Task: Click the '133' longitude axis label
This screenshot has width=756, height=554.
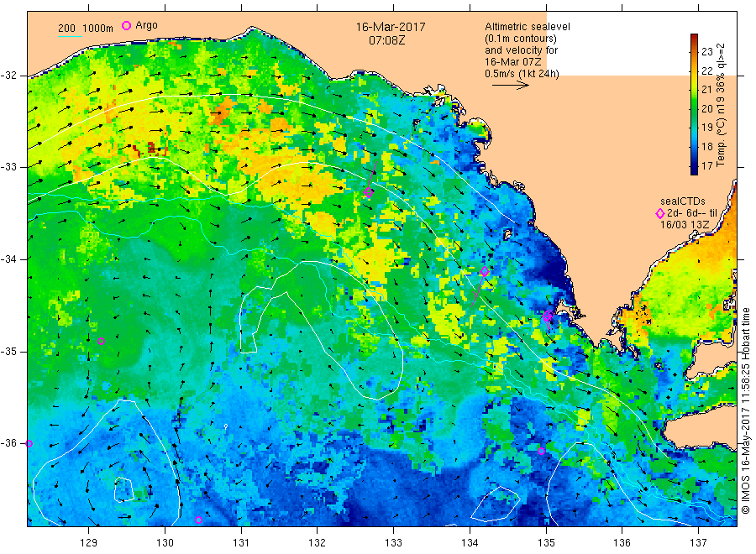Action: point(393,543)
